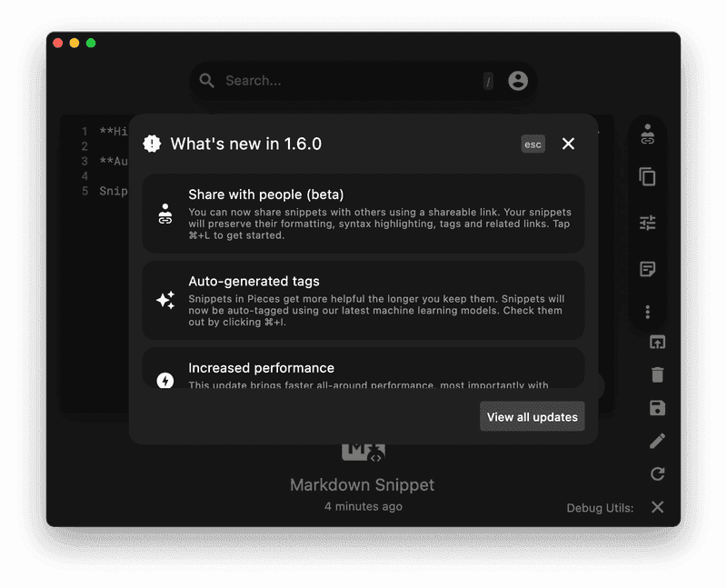The image size is (727, 588).
Task: Click the badge icon beside What's new heading
Action: [x=154, y=143]
